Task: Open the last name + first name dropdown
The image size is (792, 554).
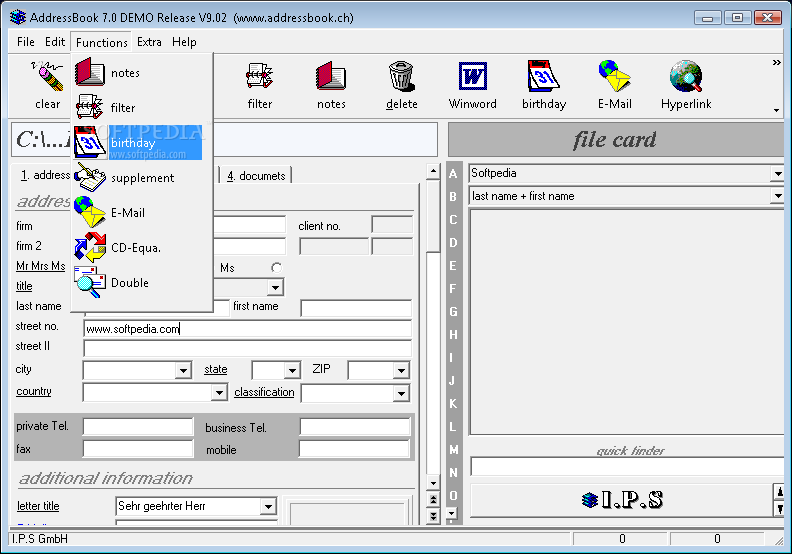Action: coord(777,196)
